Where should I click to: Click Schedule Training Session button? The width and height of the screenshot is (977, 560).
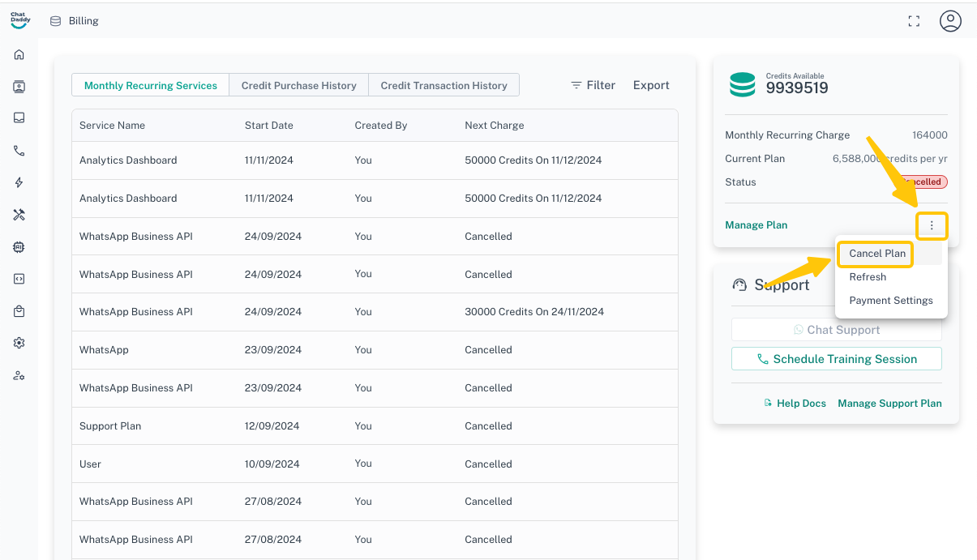click(x=836, y=359)
